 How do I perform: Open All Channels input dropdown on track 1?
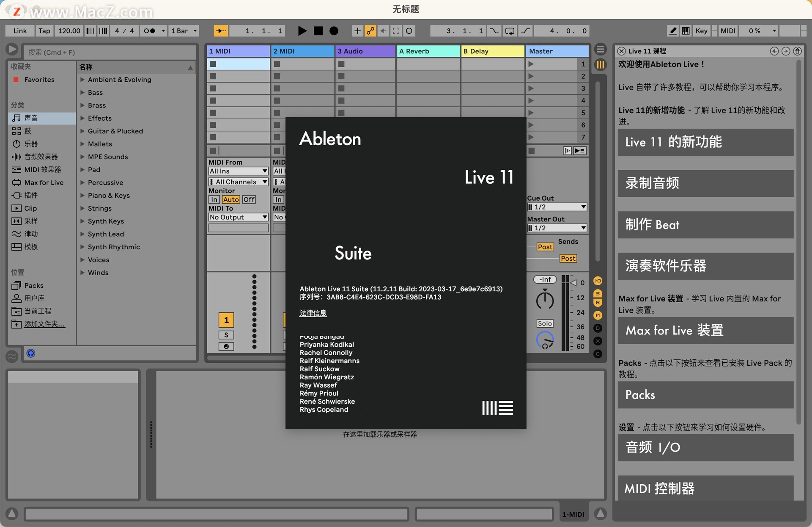(x=239, y=182)
